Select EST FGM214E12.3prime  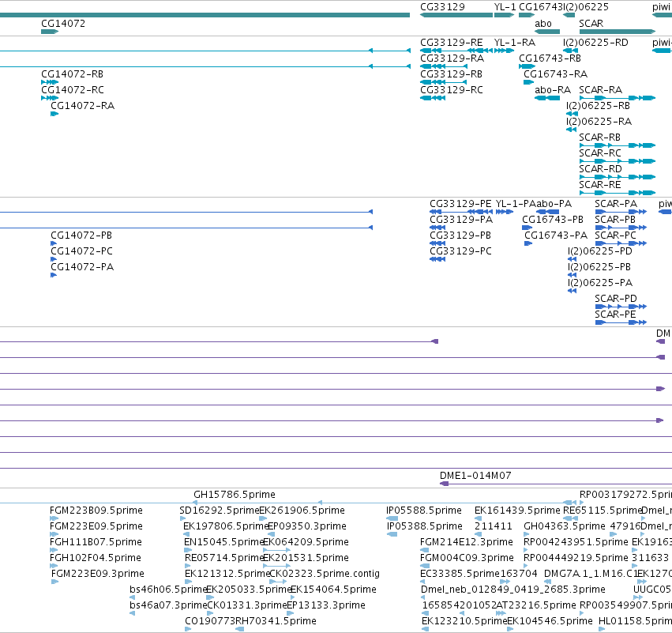[x=466, y=542]
